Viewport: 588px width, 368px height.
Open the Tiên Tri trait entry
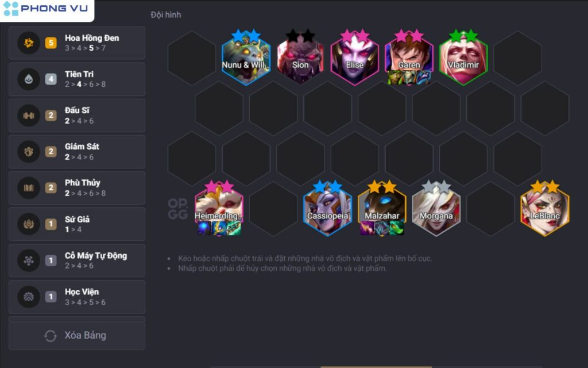click(77, 79)
